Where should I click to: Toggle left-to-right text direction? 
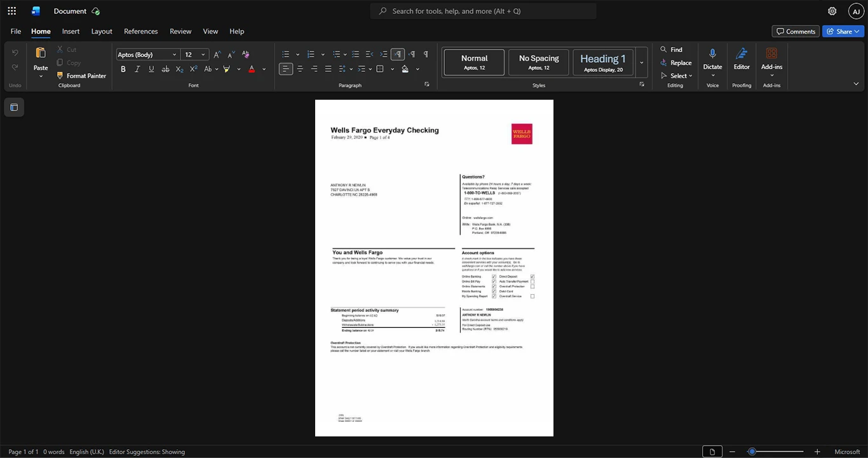click(398, 55)
